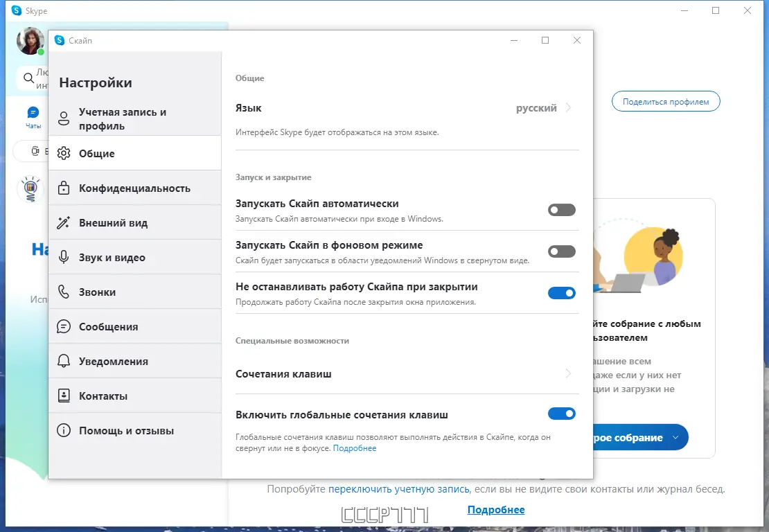Screen dimensions: 769x532
Task: Click the search field in main Skype window
Action: click(x=33, y=78)
